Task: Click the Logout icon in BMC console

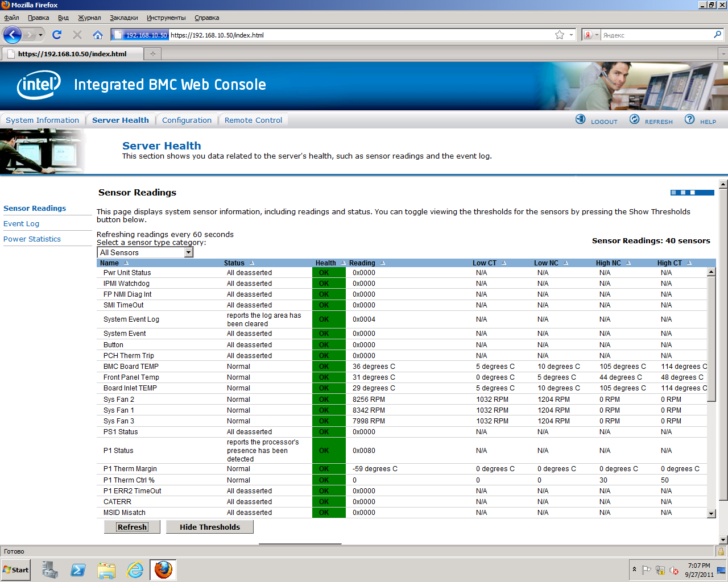Action: click(581, 119)
